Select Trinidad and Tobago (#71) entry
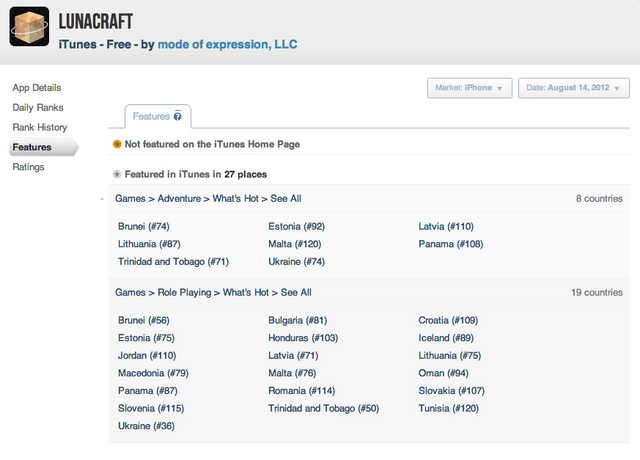The height and width of the screenshot is (460, 640). [x=173, y=261]
